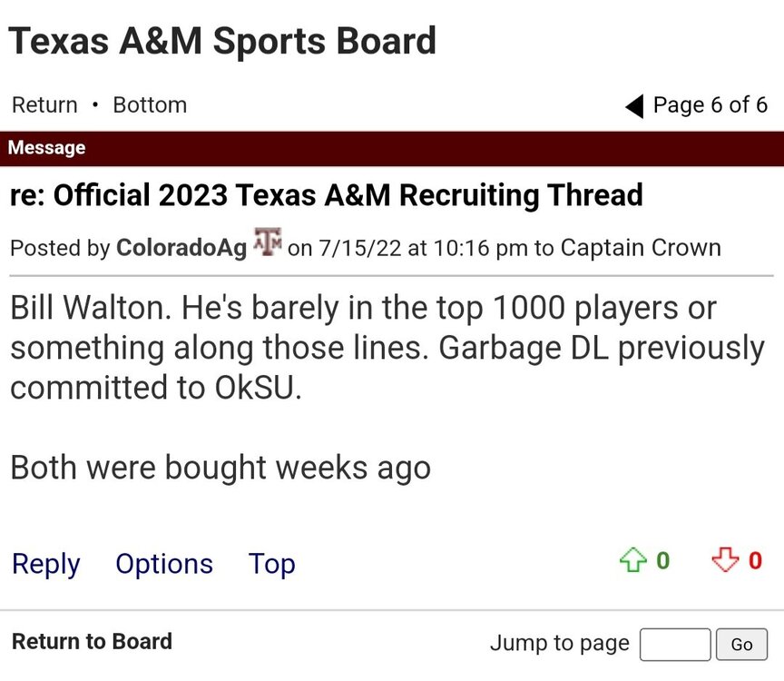Screen dimensions: 784x681
Task: Jump to Top of the thread
Action: [272, 564]
